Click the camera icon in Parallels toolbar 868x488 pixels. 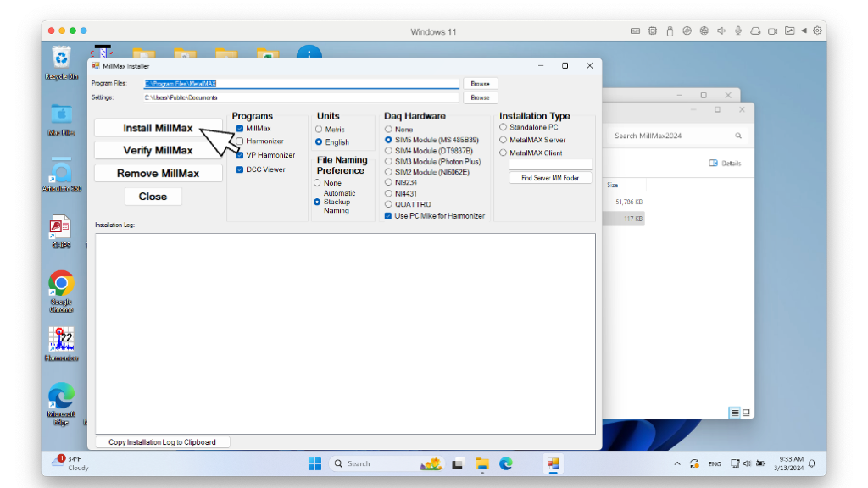(x=773, y=31)
